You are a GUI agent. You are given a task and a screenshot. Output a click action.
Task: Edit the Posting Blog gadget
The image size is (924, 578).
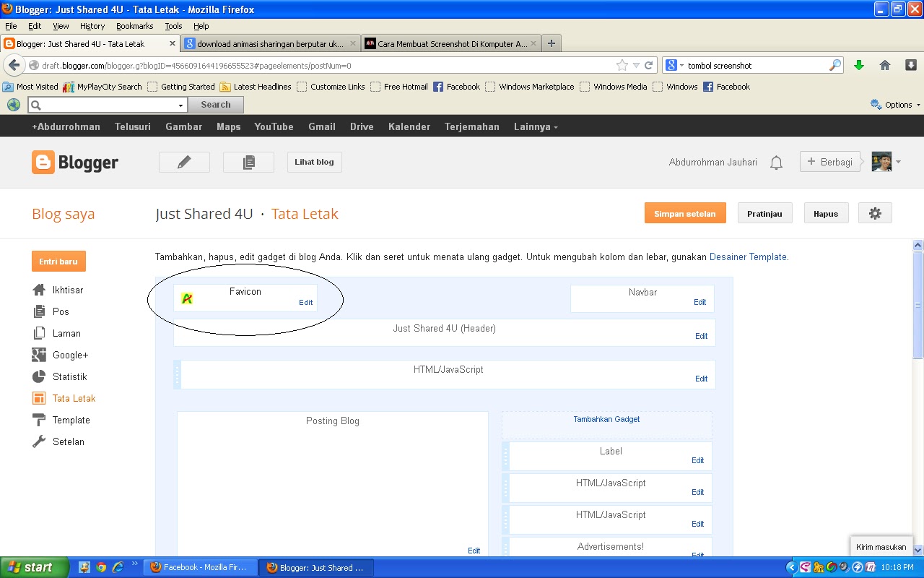[474, 551]
